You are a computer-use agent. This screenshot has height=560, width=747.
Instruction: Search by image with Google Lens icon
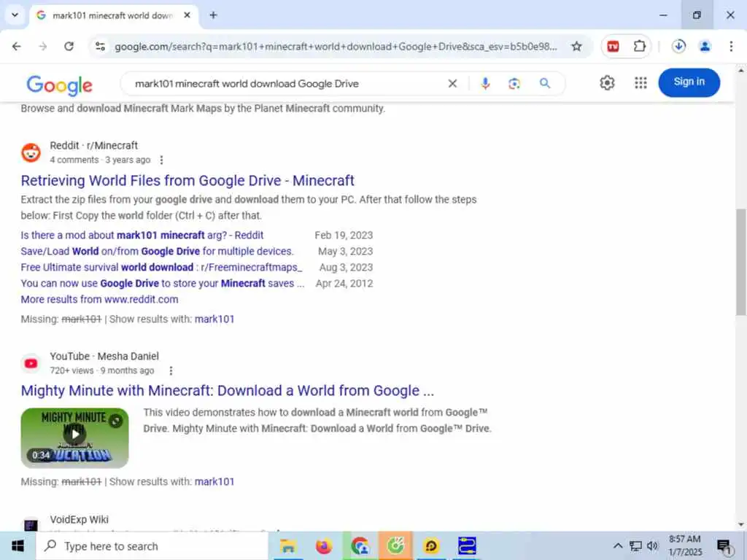[x=514, y=84]
